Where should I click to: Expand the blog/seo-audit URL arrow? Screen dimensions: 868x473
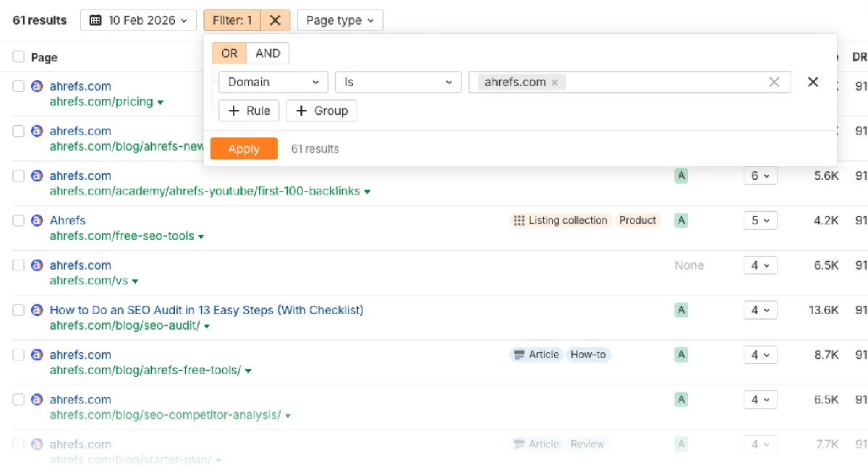tap(207, 327)
